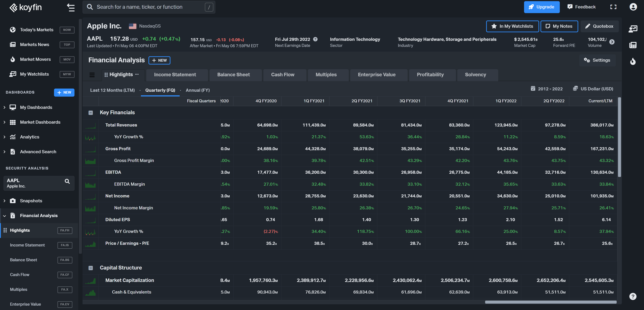Viewport: 644px width, 310px height.
Task: Switch to Last 12 Months (LTM) view
Action: click(112, 90)
